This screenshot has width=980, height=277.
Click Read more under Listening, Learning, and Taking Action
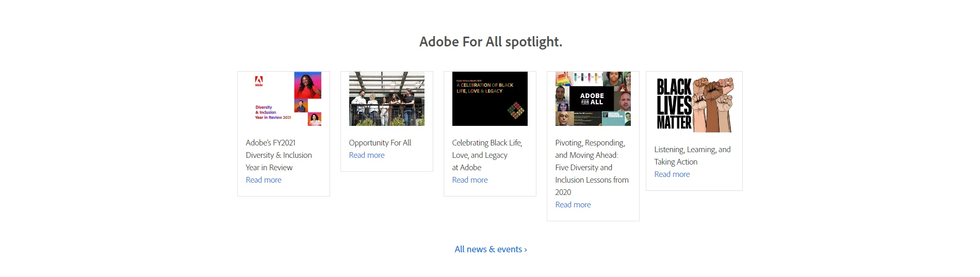[x=672, y=174]
